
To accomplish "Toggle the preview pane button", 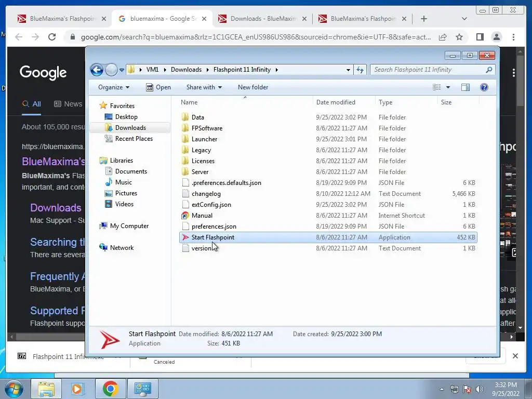I will [x=465, y=87].
